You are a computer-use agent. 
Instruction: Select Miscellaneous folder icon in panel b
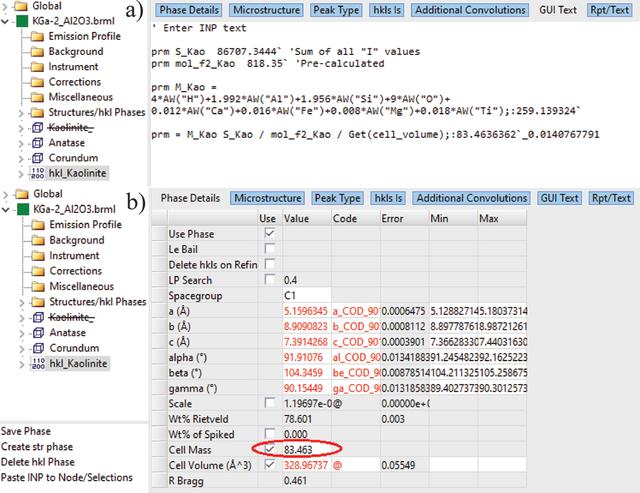tap(38, 286)
